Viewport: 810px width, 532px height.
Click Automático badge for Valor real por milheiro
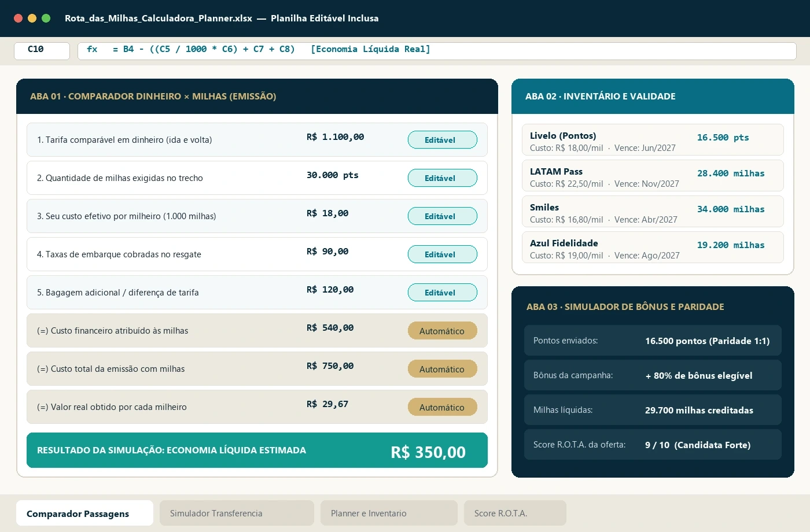443,407
